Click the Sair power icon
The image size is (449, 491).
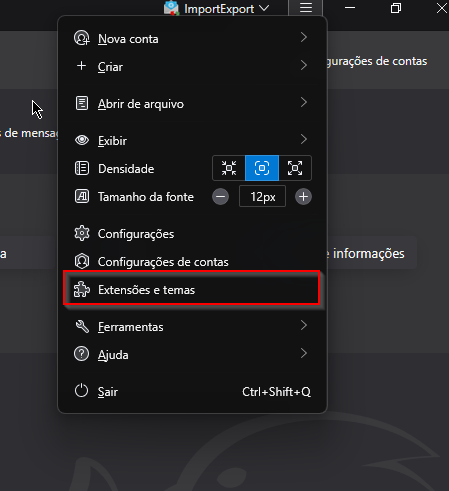(x=82, y=391)
